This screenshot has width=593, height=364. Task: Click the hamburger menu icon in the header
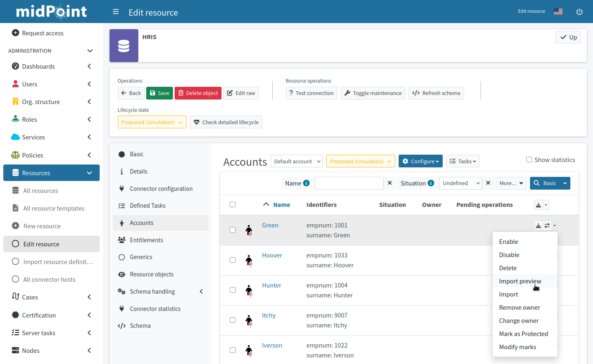click(116, 12)
